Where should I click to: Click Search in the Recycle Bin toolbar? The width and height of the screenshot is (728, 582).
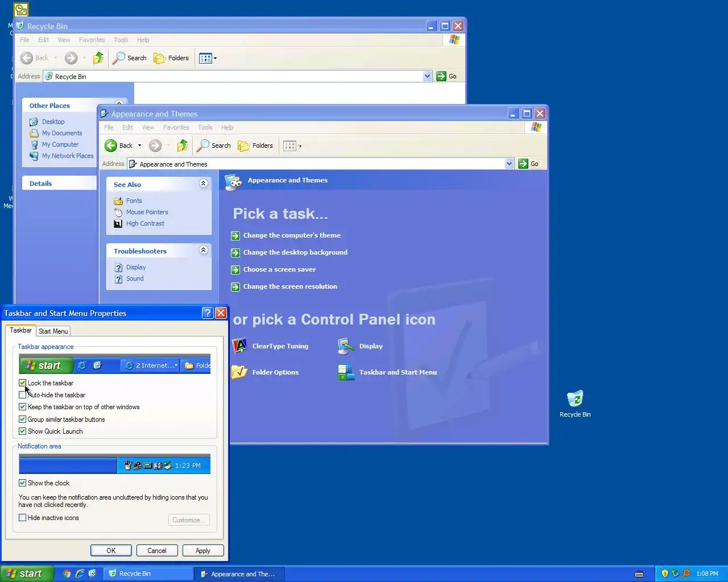point(130,58)
